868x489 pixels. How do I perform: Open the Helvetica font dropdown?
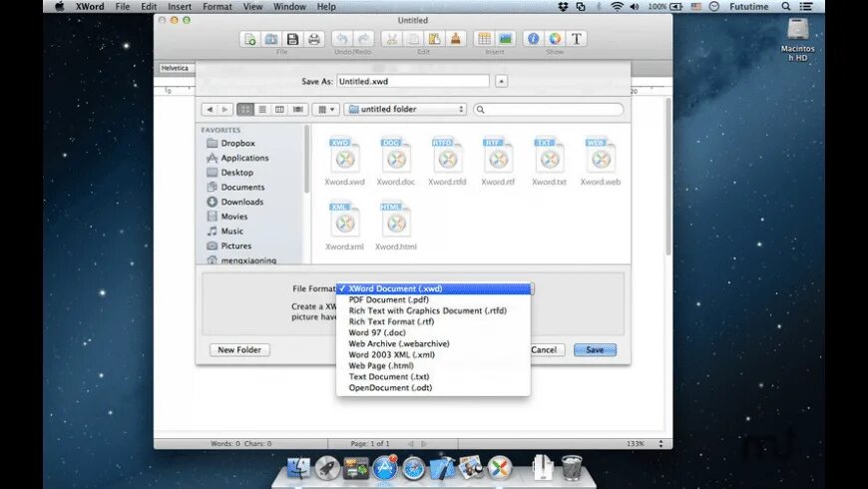coord(176,68)
